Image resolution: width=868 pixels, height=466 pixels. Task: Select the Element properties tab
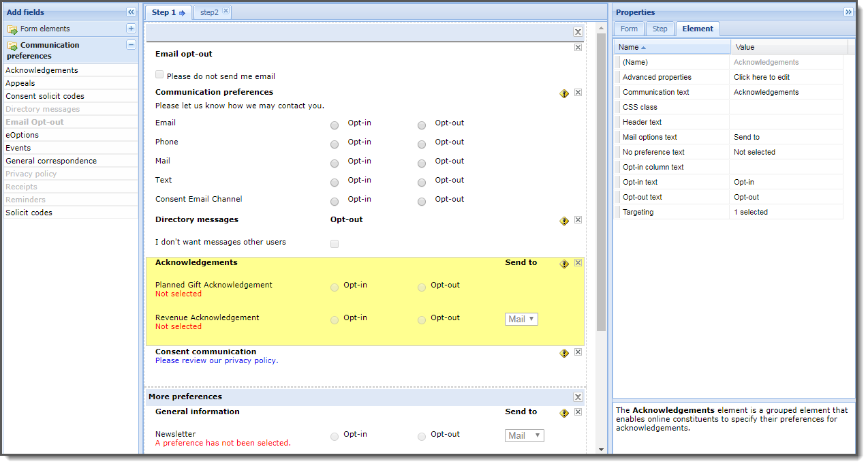click(x=698, y=29)
